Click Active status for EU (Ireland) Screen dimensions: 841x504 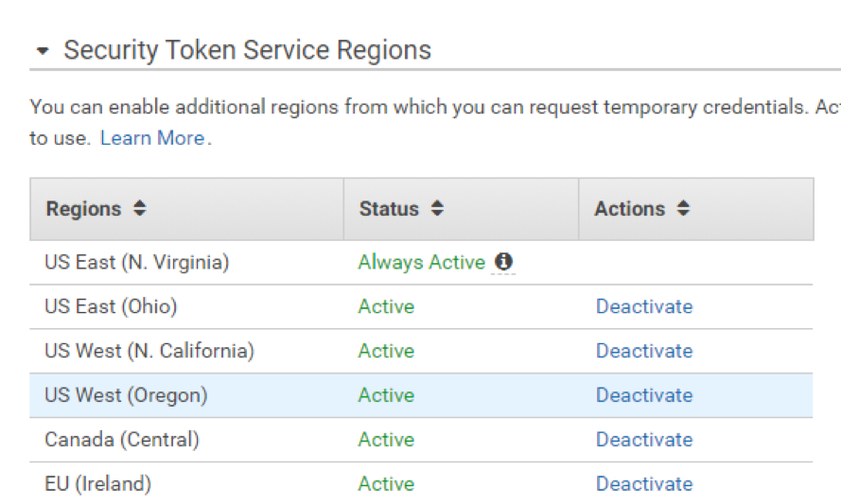click(x=386, y=484)
